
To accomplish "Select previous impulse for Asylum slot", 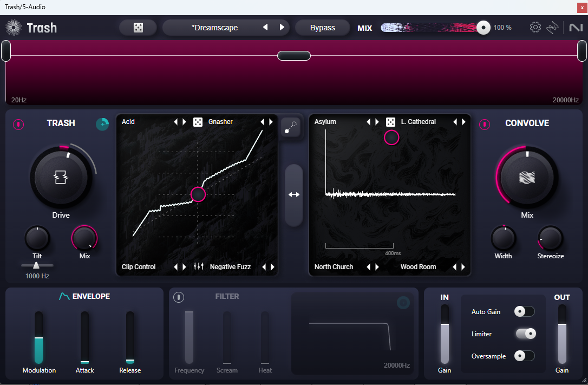I will coord(368,122).
